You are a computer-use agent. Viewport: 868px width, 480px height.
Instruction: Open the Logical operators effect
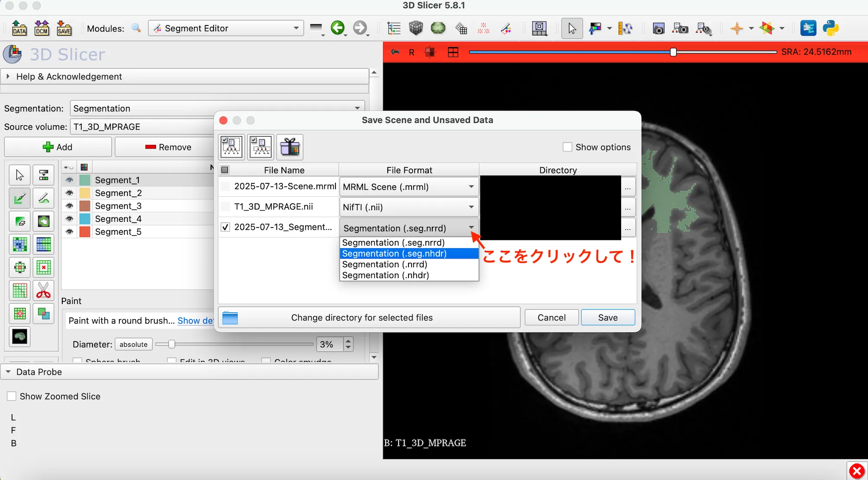click(x=44, y=314)
